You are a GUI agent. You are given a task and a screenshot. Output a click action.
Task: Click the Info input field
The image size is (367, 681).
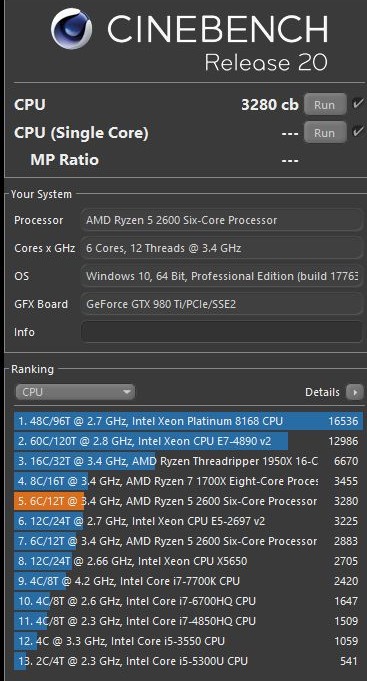[x=222, y=332]
